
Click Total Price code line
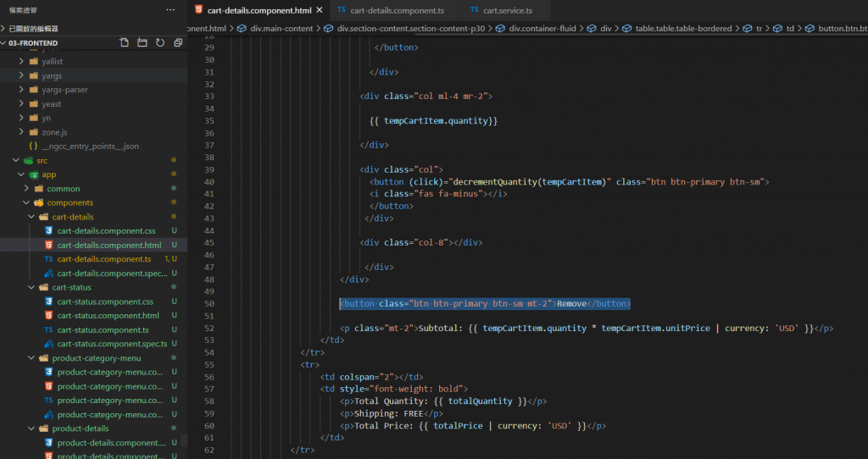(473, 426)
